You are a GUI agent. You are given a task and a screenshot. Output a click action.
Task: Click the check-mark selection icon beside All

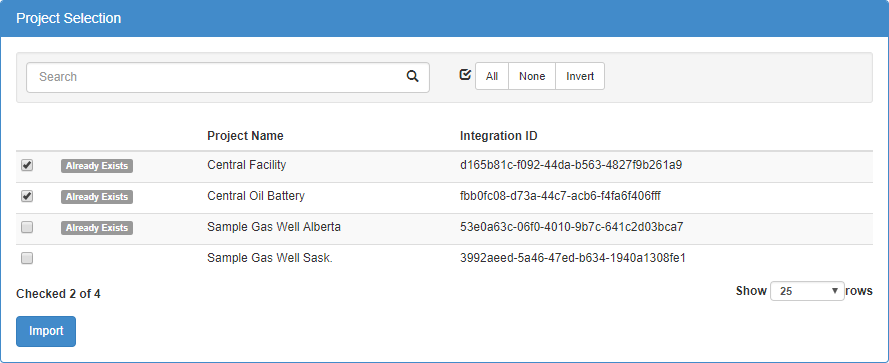pyautogui.click(x=465, y=75)
